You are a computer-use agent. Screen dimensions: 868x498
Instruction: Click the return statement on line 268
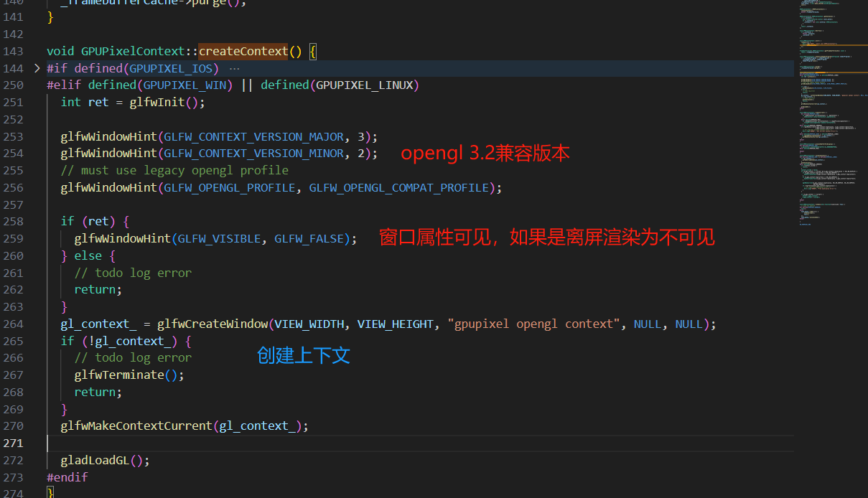click(x=98, y=392)
